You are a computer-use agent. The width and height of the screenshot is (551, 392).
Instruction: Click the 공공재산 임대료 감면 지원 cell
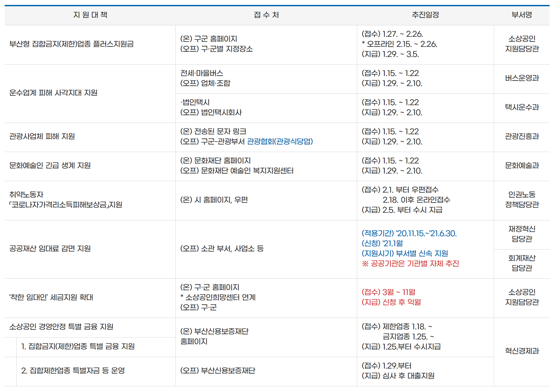(50, 249)
